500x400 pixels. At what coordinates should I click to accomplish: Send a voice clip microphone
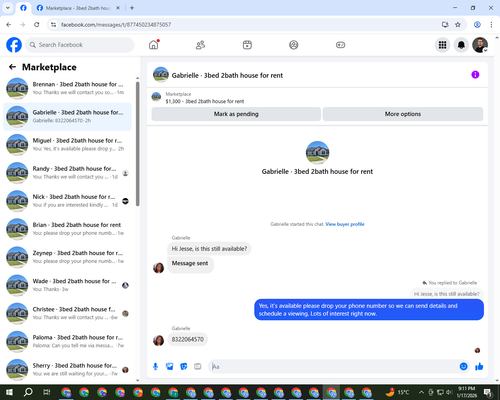point(155,367)
